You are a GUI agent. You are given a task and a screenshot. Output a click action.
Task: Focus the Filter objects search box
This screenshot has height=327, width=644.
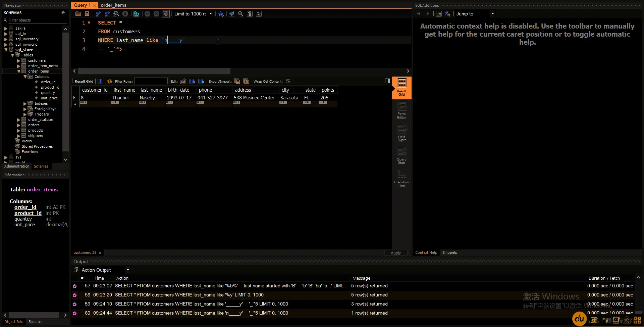[38, 20]
